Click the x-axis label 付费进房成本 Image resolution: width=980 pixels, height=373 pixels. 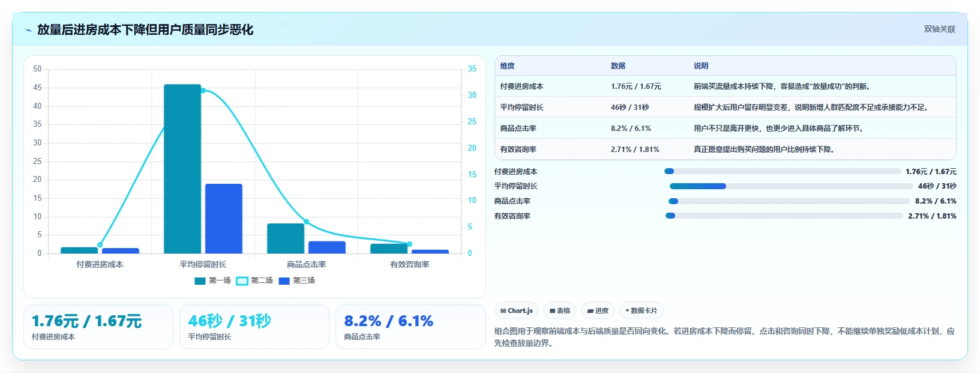click(x=100, y=264)
